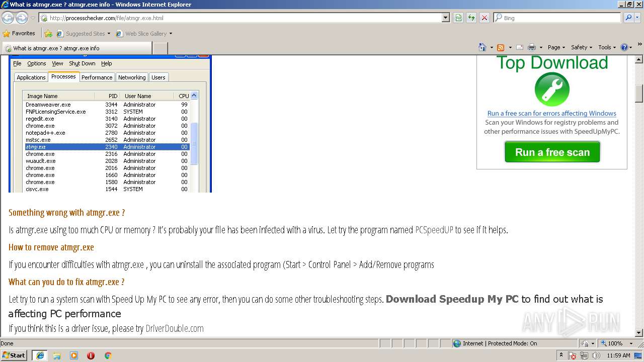Click 'Something wrong with atmgr.exe ?' heading
Viewport: 644px width, 362px height.
(x=66, y=213)
